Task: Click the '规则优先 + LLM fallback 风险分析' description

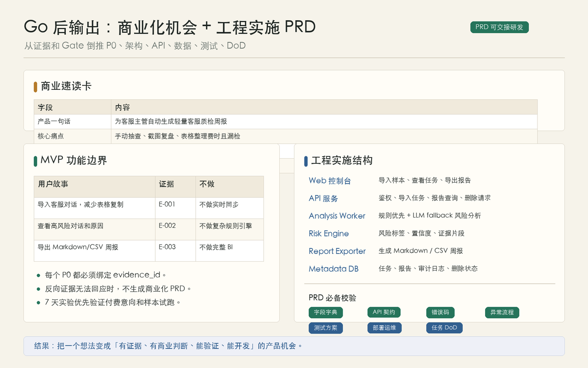Action: [430, 215]
